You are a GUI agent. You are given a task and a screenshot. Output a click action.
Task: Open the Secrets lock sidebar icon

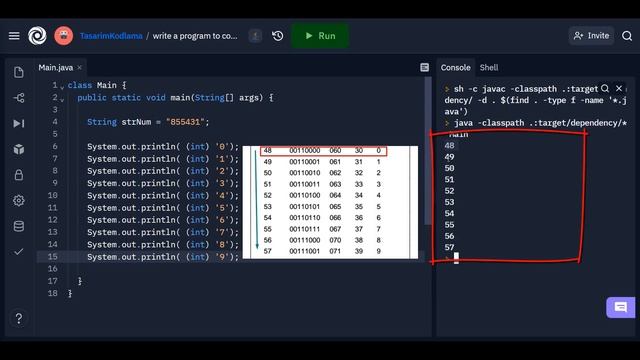tap(19, 175)
